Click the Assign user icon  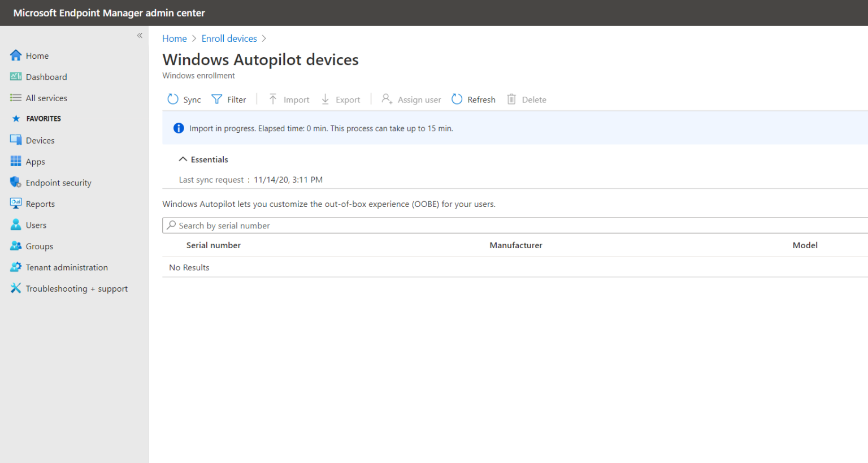coord(411,99)
